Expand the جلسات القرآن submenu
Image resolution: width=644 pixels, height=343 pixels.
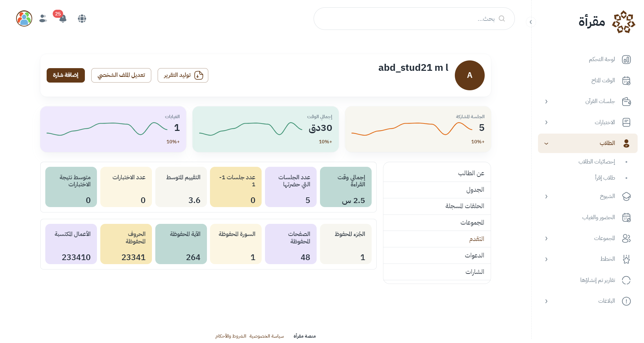coord(546,102)
